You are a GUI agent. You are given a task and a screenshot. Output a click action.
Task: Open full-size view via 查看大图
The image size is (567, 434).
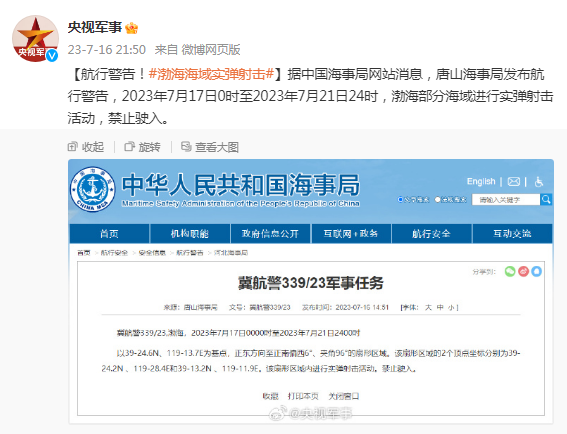[x=210, y=147]
